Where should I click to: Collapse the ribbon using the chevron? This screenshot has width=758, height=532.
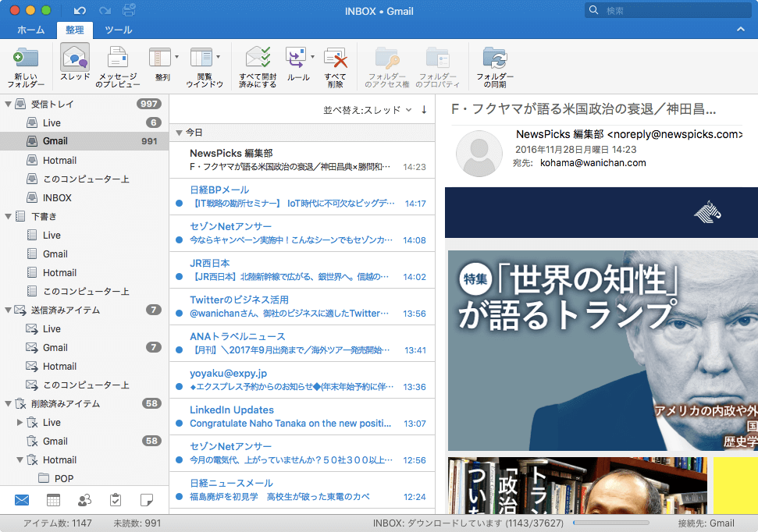[741, 30]
